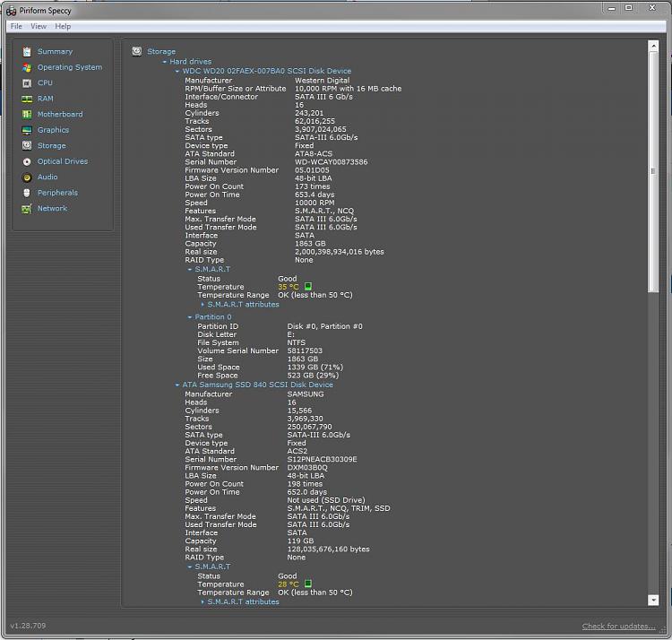Click the Free Space 523 GB (29%) value
This screenshot has height=640, width=672.
coord(313,376)
